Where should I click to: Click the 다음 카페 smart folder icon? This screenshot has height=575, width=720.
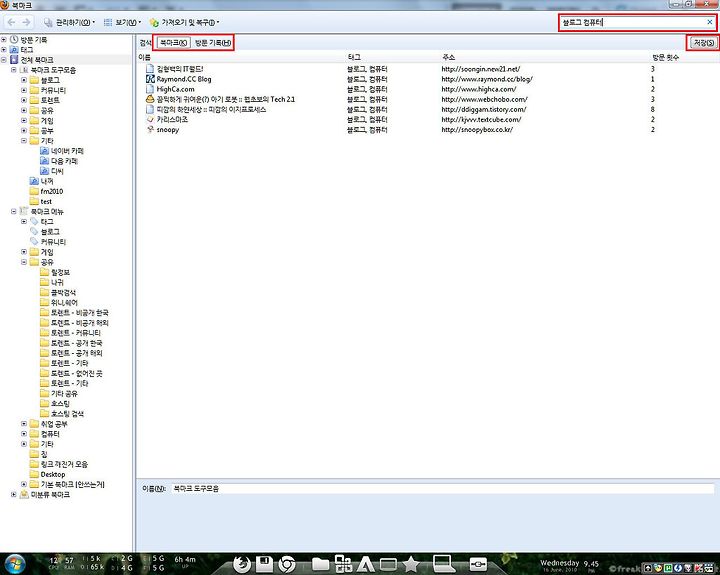point(45,161)
